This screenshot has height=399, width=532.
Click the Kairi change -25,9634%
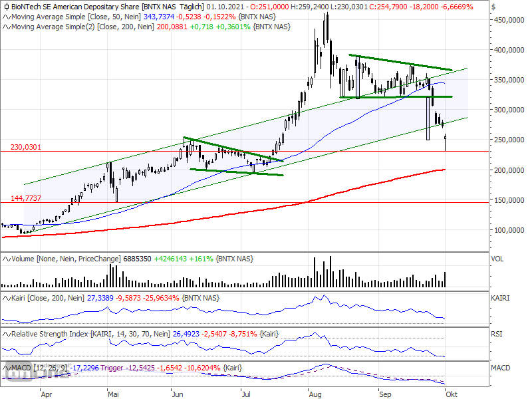click(161, 298)
